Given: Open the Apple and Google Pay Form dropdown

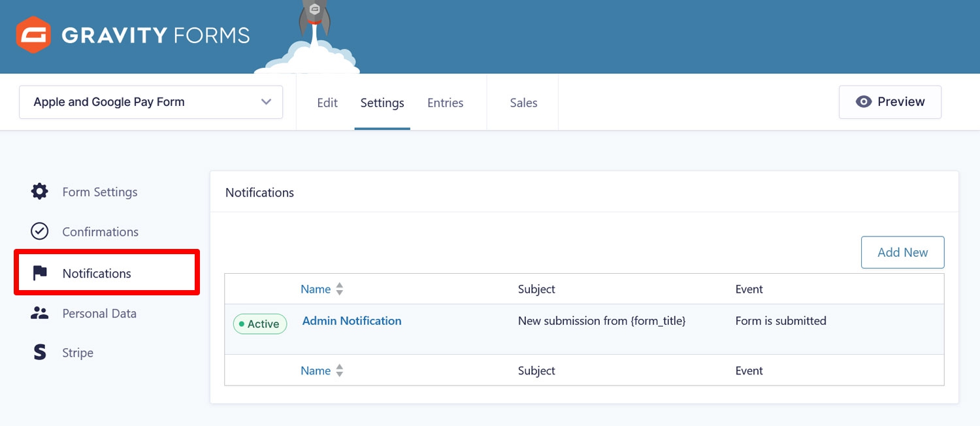Looking at the screenshot, I should (x=151, y=102).
